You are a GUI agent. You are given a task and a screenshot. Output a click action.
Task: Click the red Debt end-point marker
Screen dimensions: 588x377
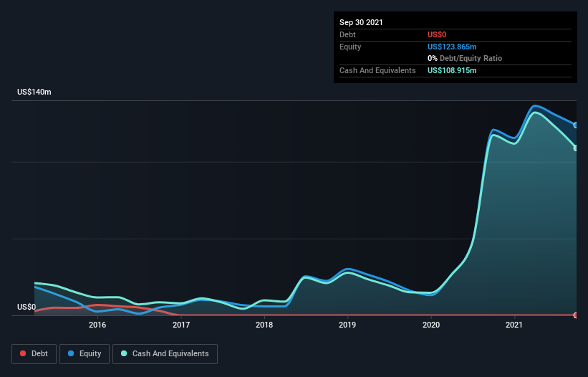[576, 315]
